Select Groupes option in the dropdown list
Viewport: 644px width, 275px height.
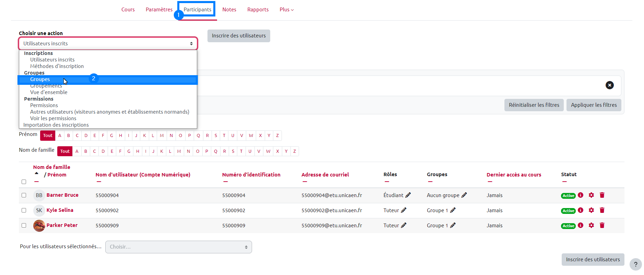108,79
